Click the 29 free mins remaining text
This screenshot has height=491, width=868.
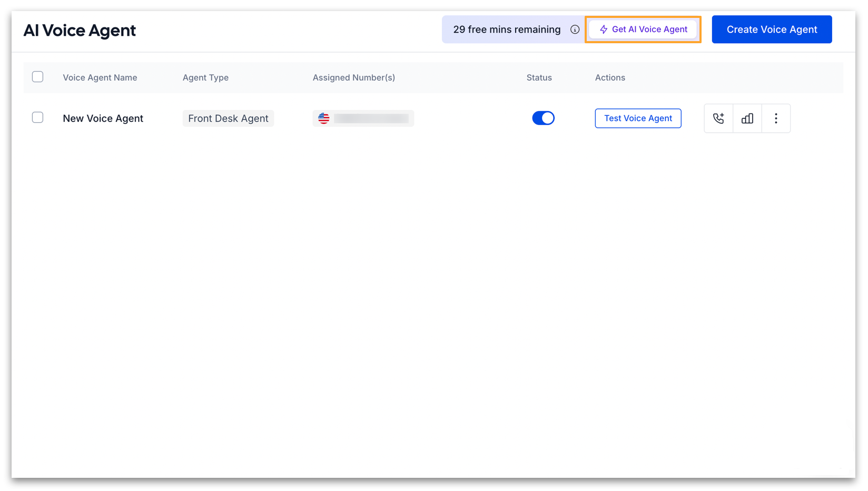click(507, 30)
